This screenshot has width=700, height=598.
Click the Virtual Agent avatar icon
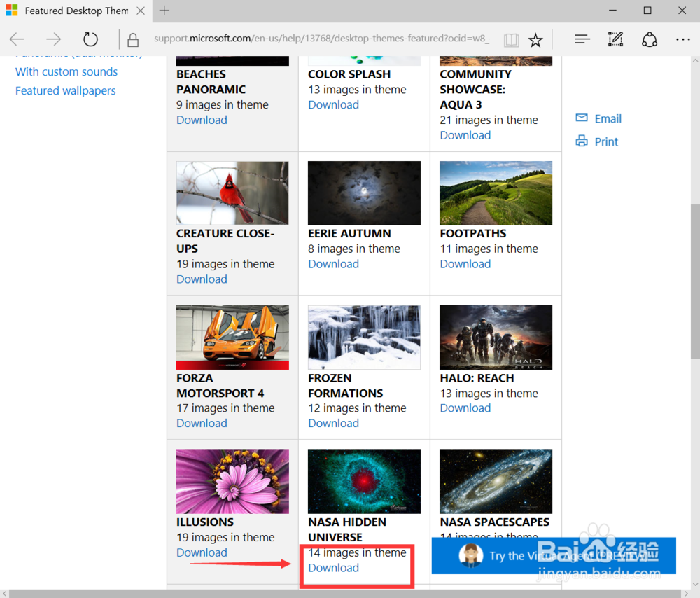(x=471, y=555)
